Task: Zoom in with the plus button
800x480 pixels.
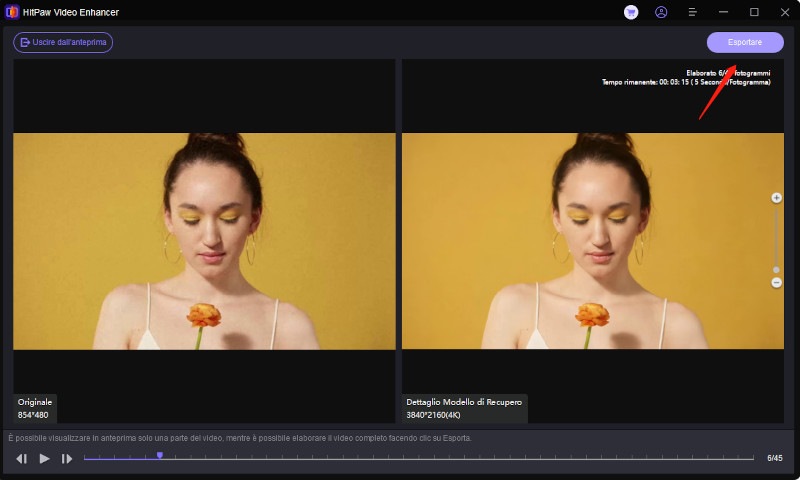Action: coord(777,198)
